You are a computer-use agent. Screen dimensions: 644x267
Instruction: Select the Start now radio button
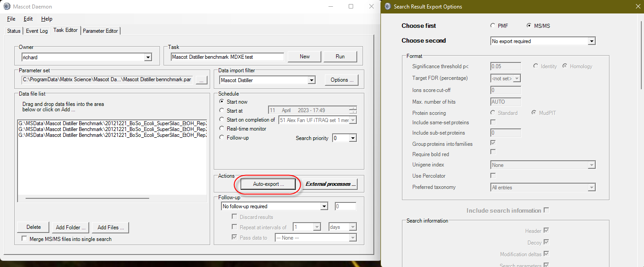[x=222, y=102]
